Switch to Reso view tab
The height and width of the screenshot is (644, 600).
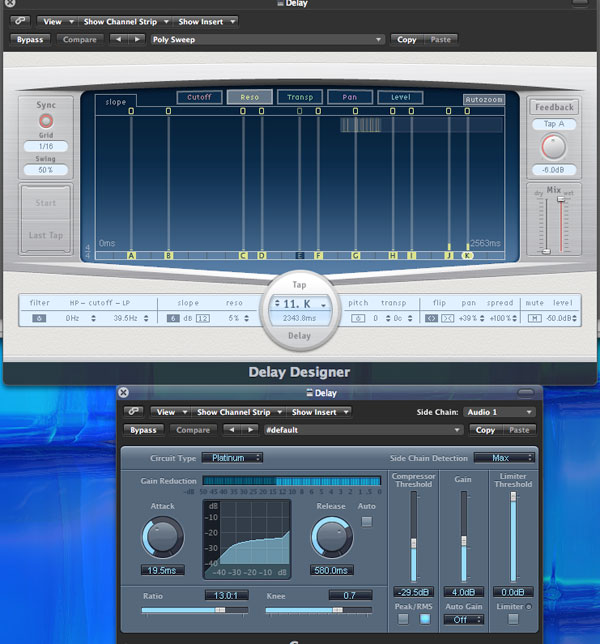click(x=250, y=97)
